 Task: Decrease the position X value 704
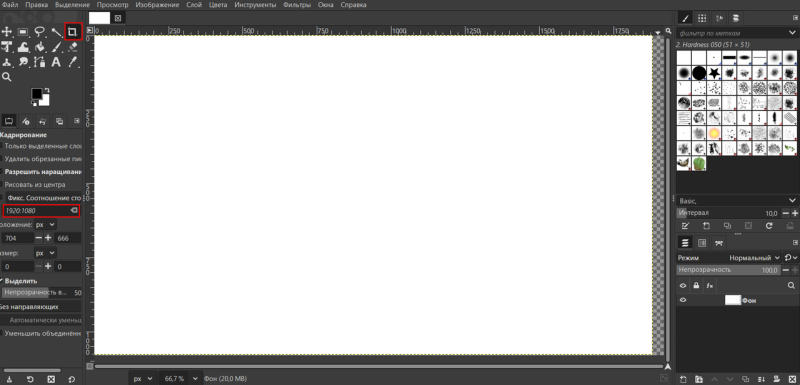coord(39,238)
